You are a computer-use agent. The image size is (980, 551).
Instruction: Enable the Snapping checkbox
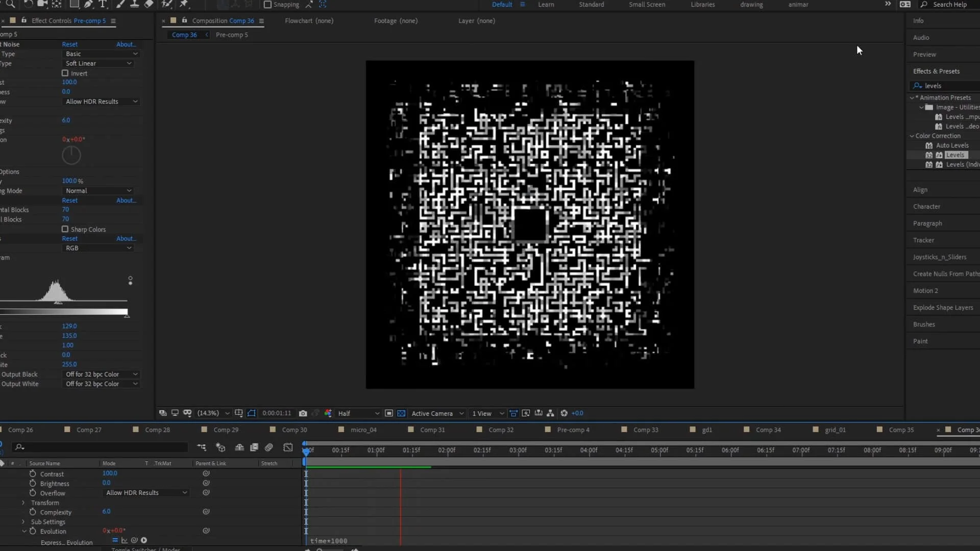tap(267, 5)
